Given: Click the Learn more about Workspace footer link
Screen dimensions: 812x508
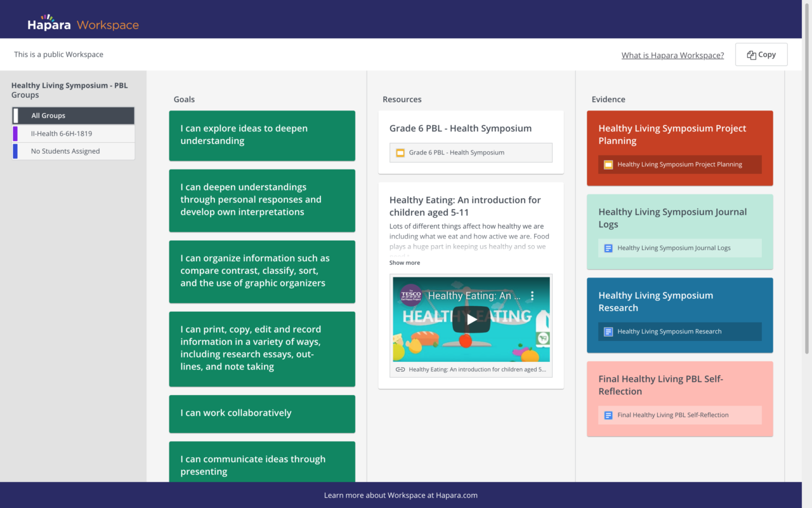Looking at the screenshot, I should (x=400, y=495).
